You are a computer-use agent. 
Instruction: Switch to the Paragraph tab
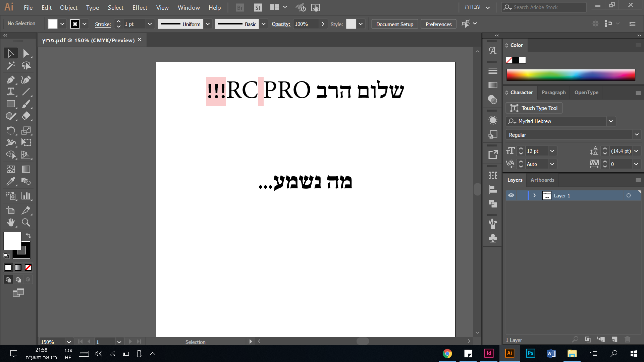(x=553, y=93)
